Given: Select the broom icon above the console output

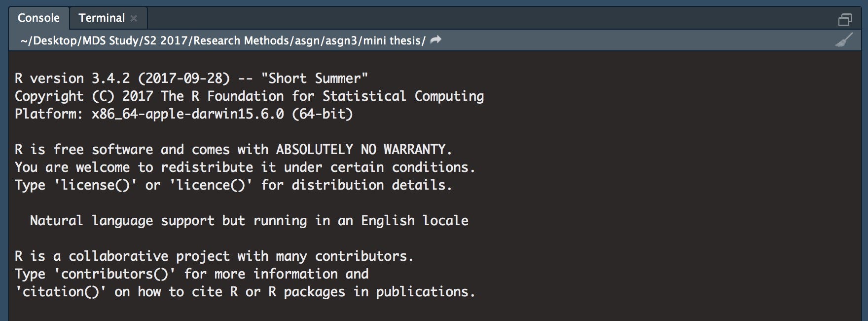Looking at the screenshot, I should [x=845, y=40].
